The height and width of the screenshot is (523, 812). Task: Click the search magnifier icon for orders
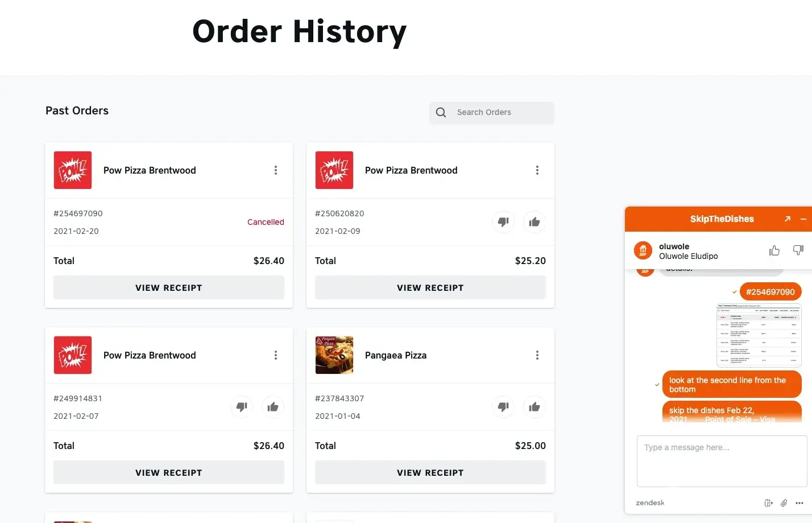[x=441, y=113]
